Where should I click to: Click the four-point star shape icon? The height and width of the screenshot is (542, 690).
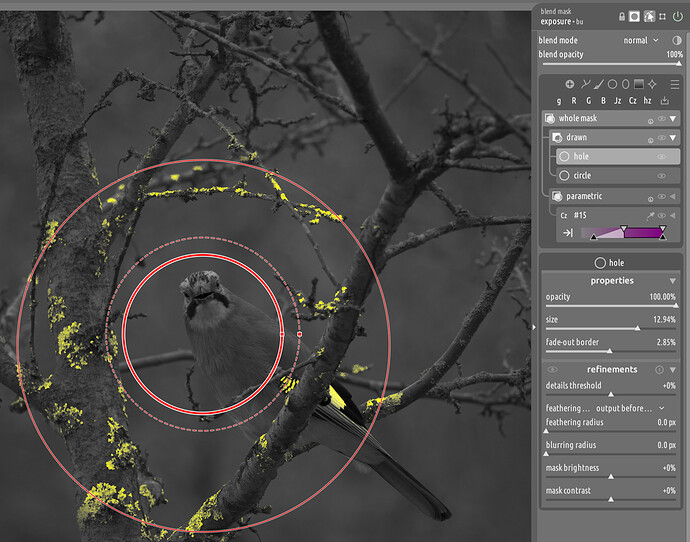652,84
